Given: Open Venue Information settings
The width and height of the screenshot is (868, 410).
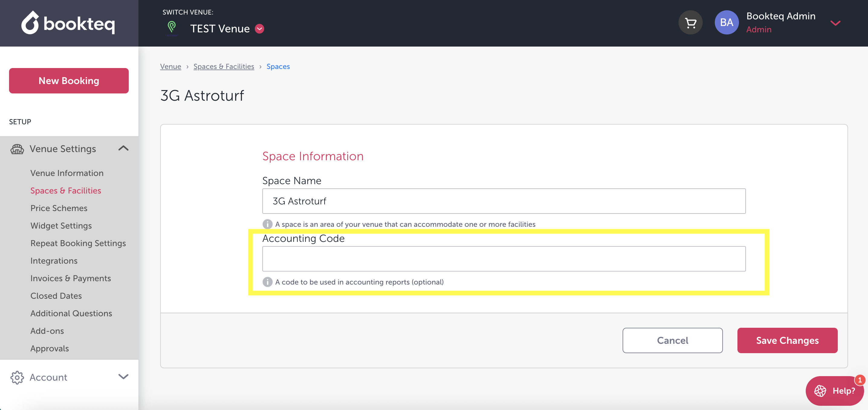Looking at the screenshot, I should pos(67,173).
